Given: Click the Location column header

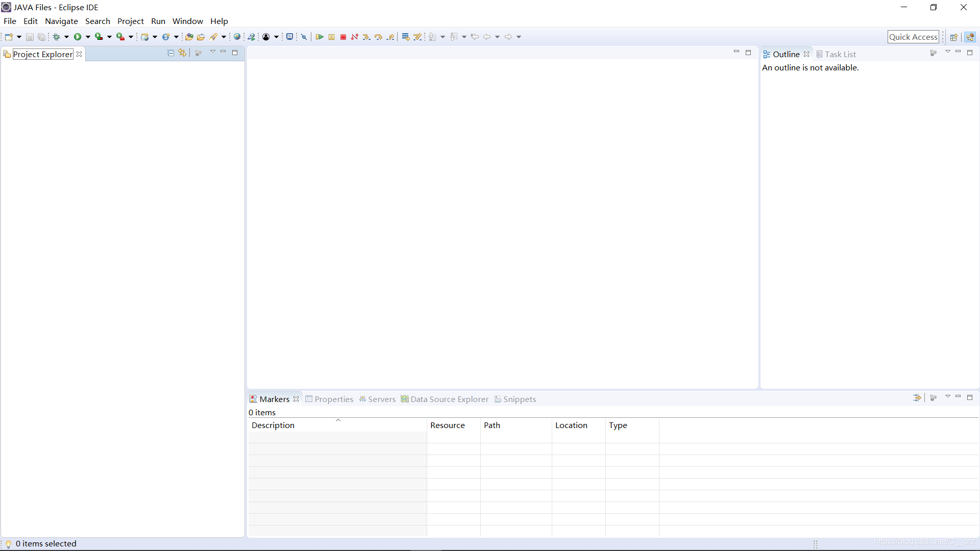Looking at the screenshot, I should pos(579,425).
